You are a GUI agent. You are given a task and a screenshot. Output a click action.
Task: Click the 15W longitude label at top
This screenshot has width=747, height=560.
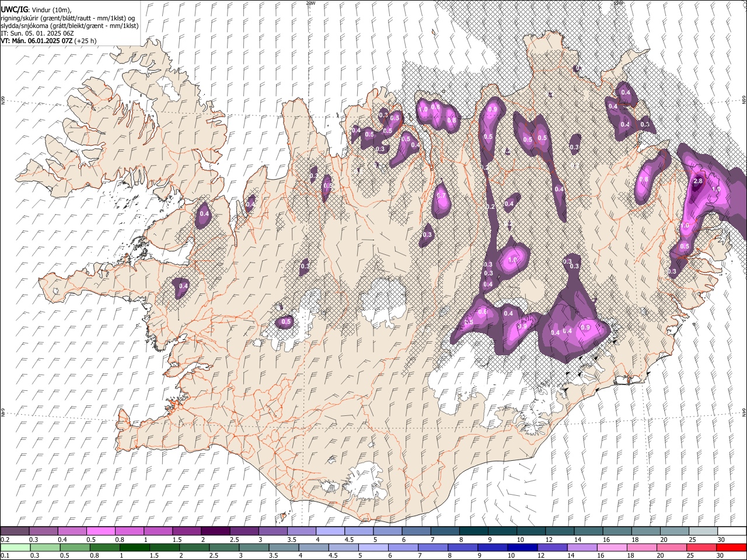(618, 3)
